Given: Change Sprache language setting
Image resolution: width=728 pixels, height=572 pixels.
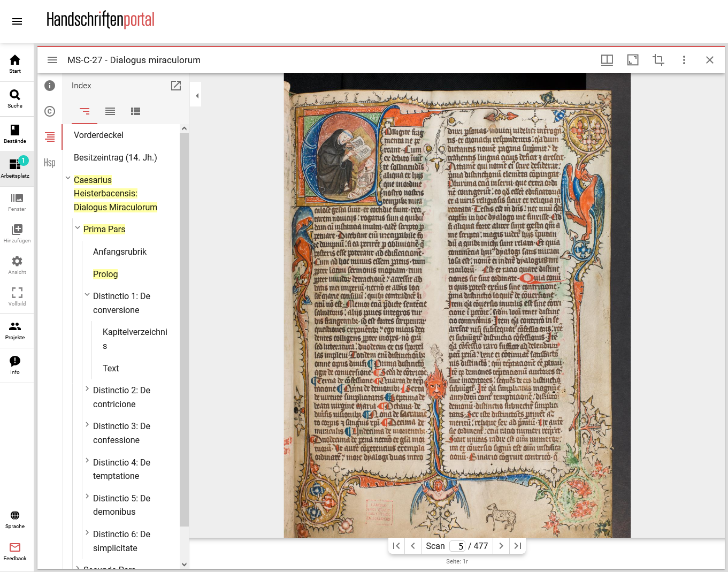Looking at the screenshot, I should point(15,520).
